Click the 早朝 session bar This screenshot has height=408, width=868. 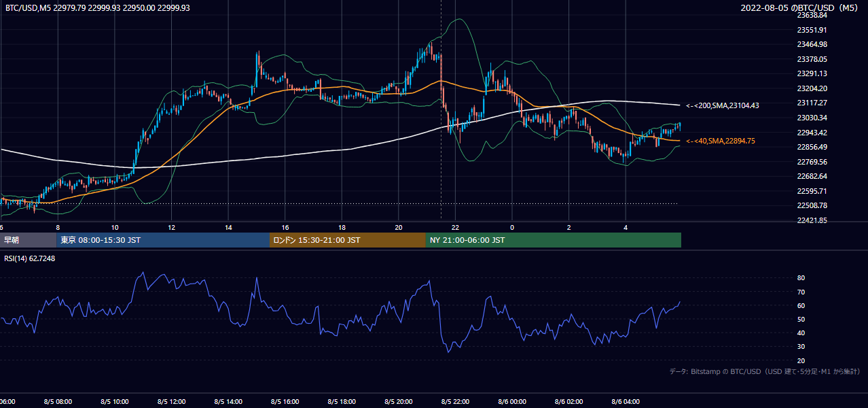coord(28,240)
